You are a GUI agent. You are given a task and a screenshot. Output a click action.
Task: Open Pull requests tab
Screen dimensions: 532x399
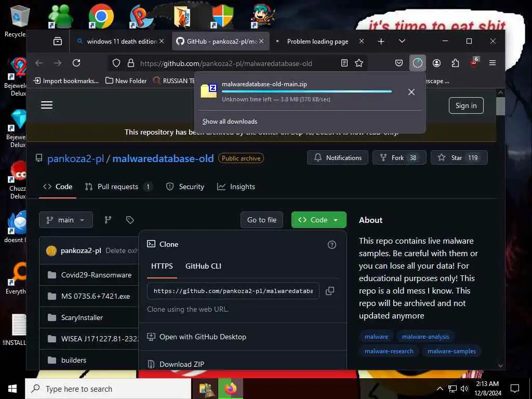(118, 187)
